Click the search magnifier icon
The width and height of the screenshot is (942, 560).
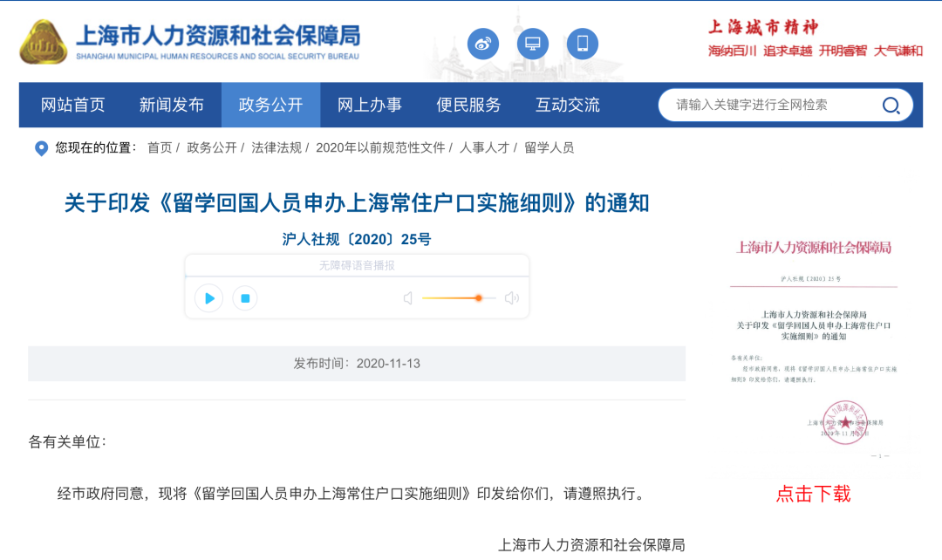(x=891, y=106)
